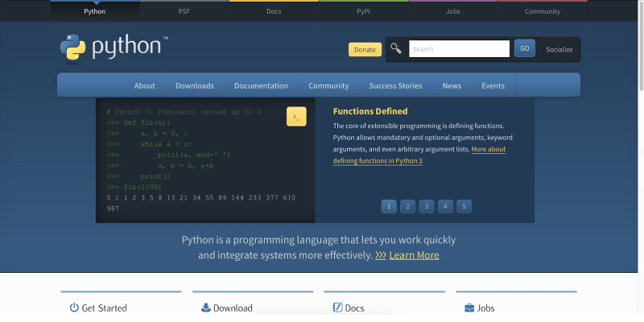Viewport: 644px width, 322px height.
Task: Click the 'fib(1000)' code line
Action: coord(134,187)
